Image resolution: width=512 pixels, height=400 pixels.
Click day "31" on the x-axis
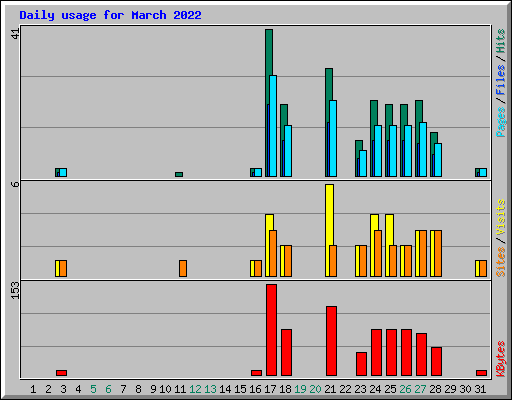(x=480, y=389)
